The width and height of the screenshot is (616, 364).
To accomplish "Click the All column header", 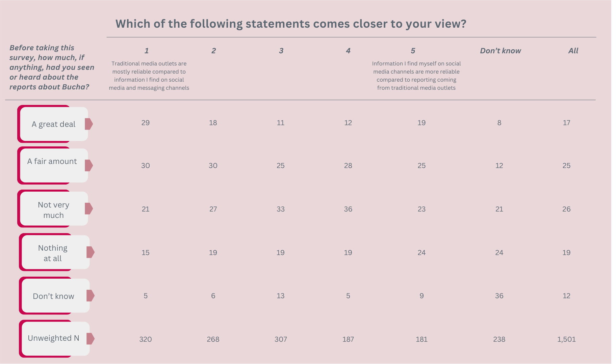I will click(573, 51).
